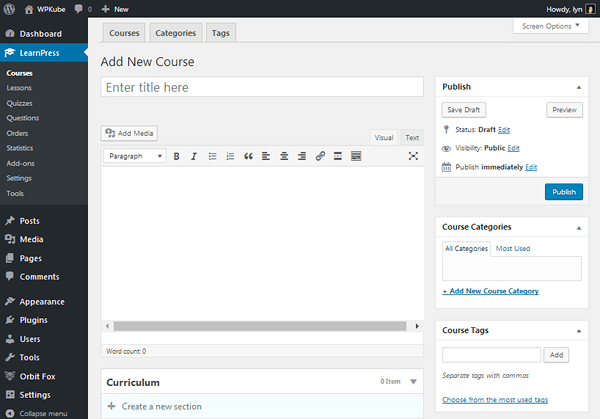The width and height of the screenshot is (600, 419).
Task: Click the course title input field
Action: coord(262,88)
